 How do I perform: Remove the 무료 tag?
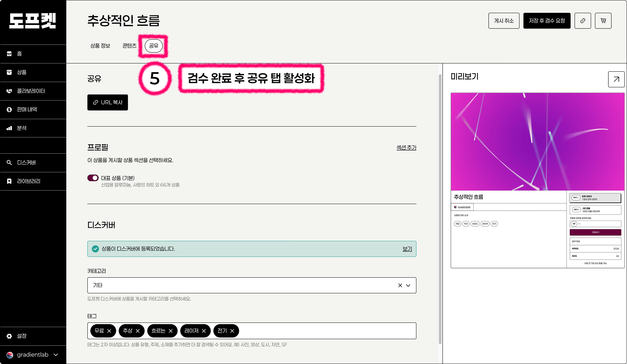point(109,331)
